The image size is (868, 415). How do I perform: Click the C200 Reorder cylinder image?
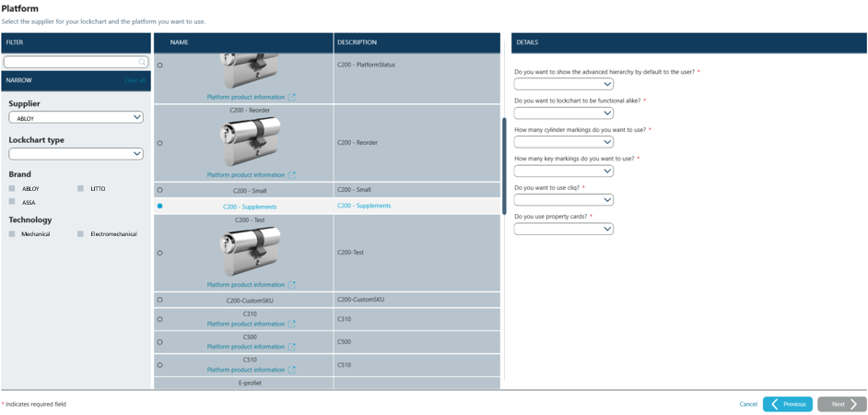pos(250,142)
